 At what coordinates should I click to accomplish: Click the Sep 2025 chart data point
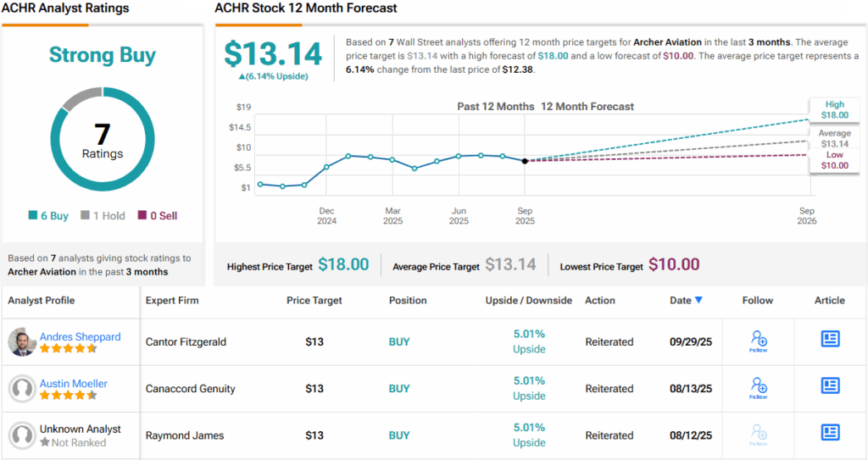[x=525, y=161]
